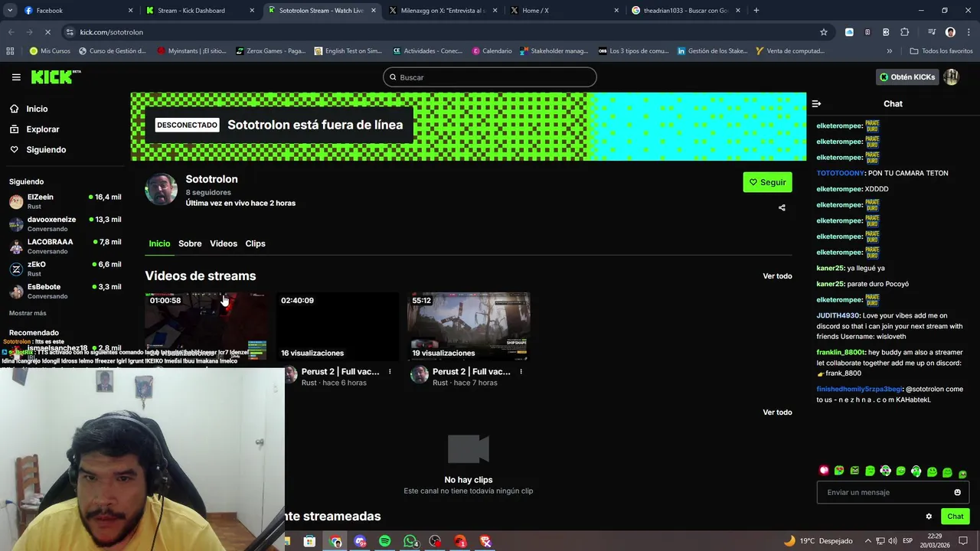Follow Sototrolon with Seguir button
This screenshot has width=980, height=551.
pyautogui.click(x=767, y=182)
